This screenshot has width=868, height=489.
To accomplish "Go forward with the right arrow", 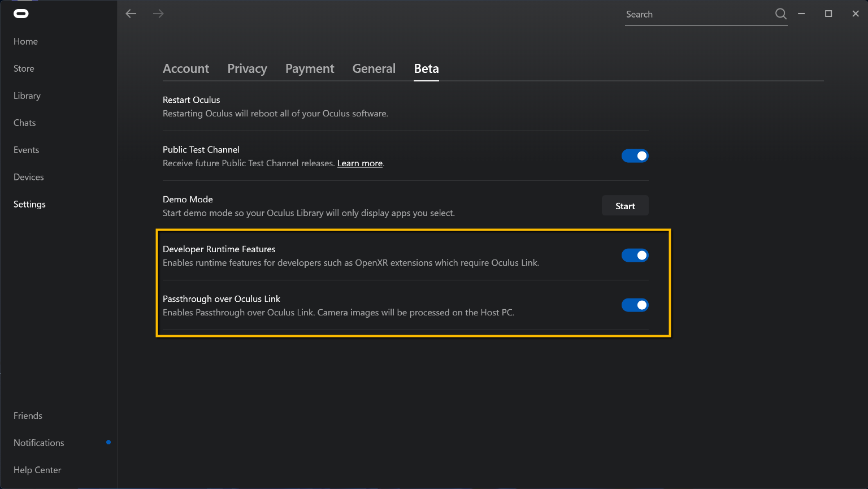I will pyautogui.click(x=158, y=14).
